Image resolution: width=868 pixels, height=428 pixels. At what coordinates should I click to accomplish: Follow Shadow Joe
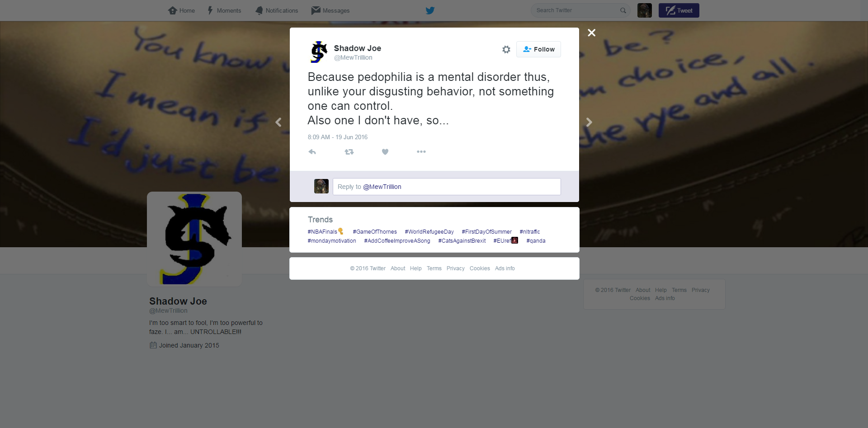(x=538, y=49)
